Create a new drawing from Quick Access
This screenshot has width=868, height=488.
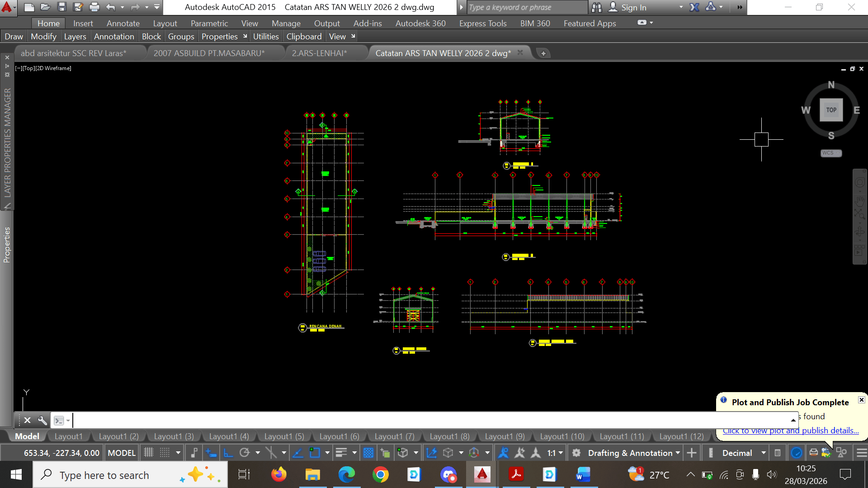pos(29,7)
